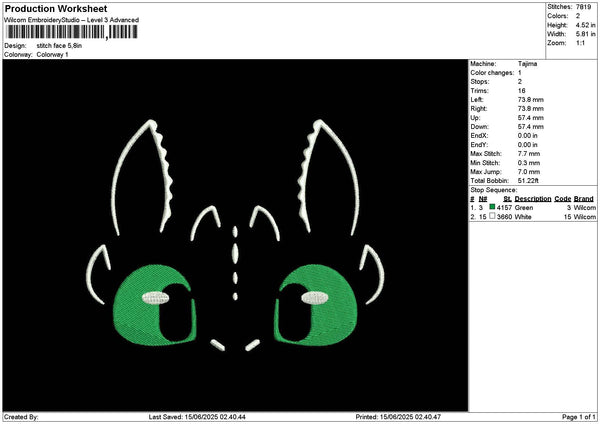Viewport: 600px width, 424px height.
Task: Click stitch count '4157' in Green row
Action: (504, 208)
